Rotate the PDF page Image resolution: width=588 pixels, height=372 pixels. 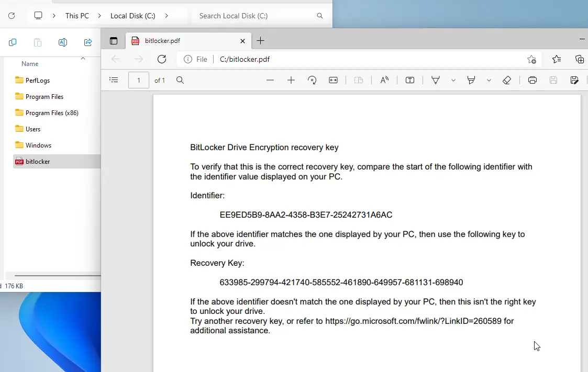312,80
